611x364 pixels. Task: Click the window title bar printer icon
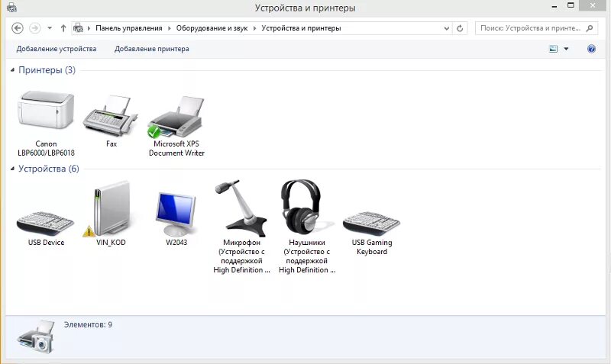[11, 7]
